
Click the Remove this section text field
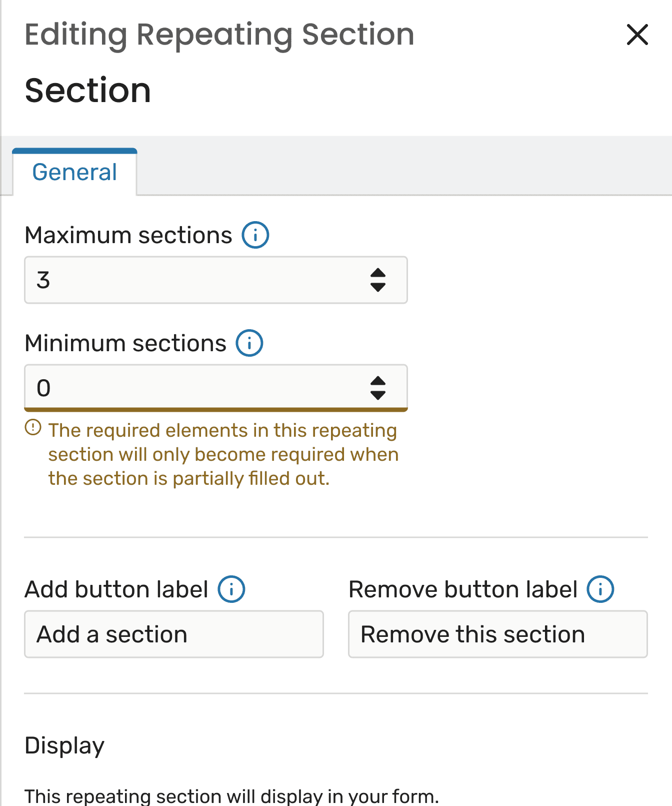click(497, 634)
